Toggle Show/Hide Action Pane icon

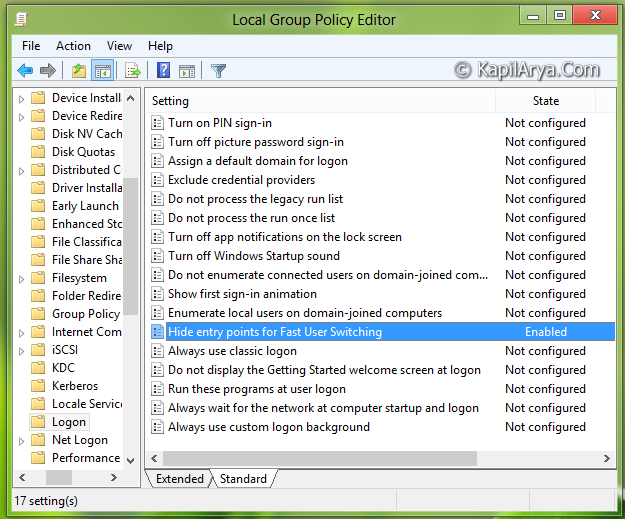click(x=186, y=70)
